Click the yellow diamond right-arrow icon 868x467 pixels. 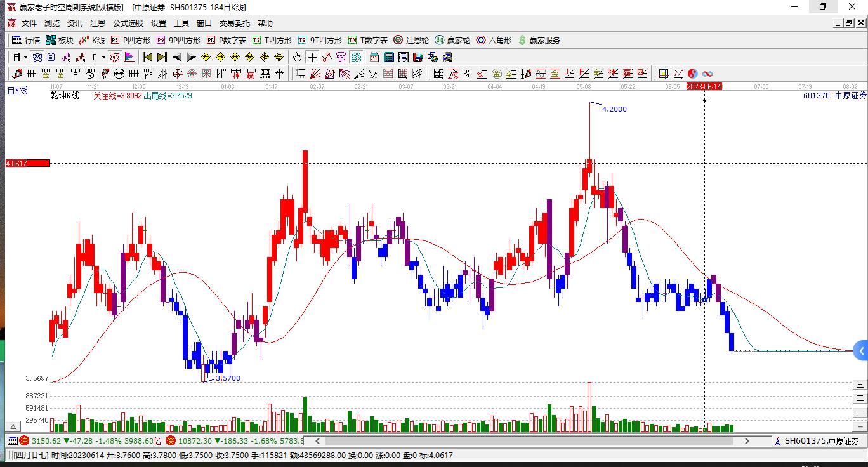[x=221, y=57]
